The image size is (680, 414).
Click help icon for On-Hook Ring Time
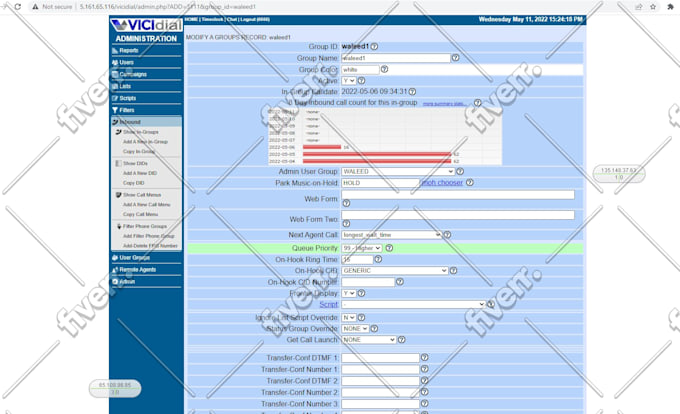point(378,259)
